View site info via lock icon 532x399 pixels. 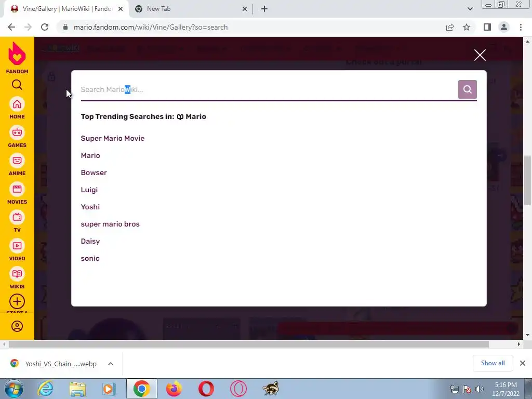point(65,27)
